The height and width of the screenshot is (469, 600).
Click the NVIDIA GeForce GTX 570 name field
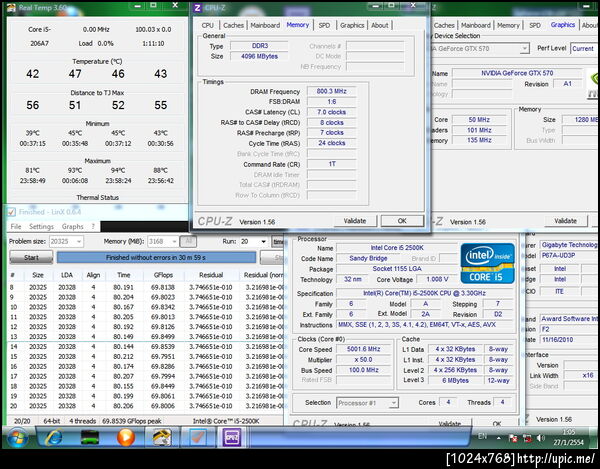point(517,73)
